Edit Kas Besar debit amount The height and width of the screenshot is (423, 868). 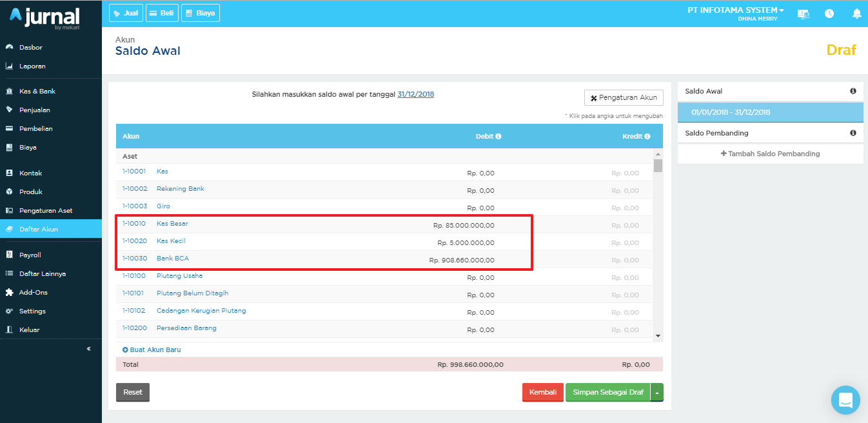(x=464, y=226)
